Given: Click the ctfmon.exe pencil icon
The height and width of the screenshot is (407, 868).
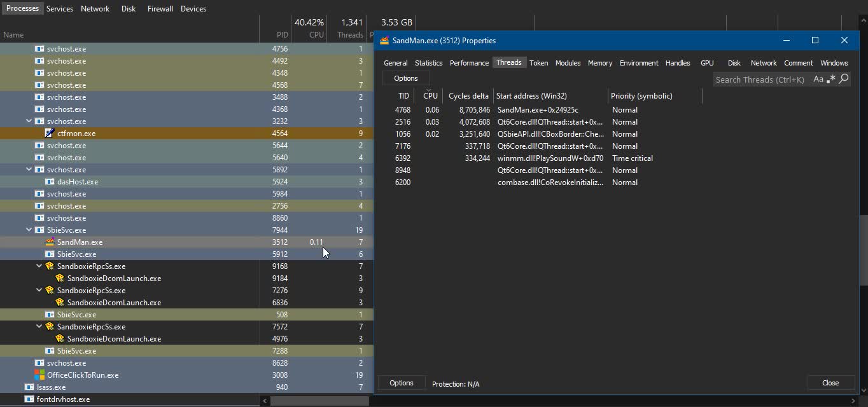Looking at the screenshot, I should (x=49, y=134).
